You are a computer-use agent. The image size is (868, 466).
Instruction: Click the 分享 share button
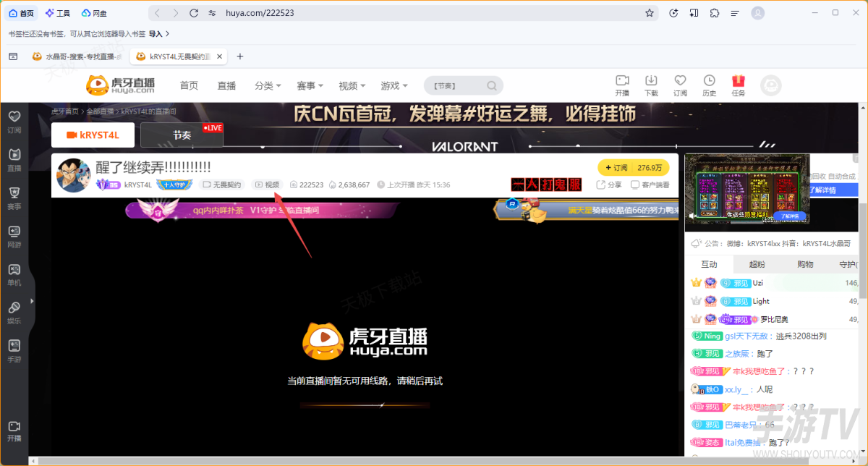click(610, 185)
